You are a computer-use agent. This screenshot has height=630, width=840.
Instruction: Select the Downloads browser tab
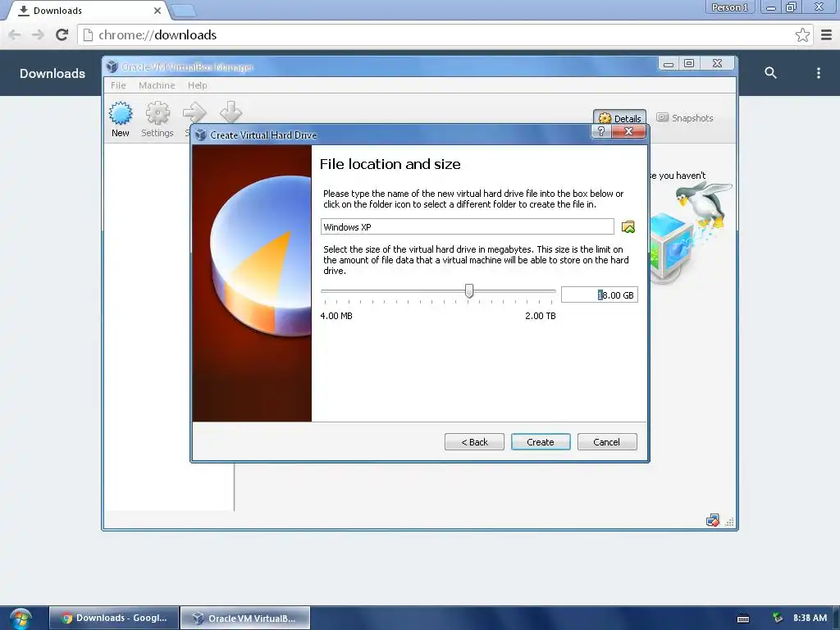tap(85, 11)
